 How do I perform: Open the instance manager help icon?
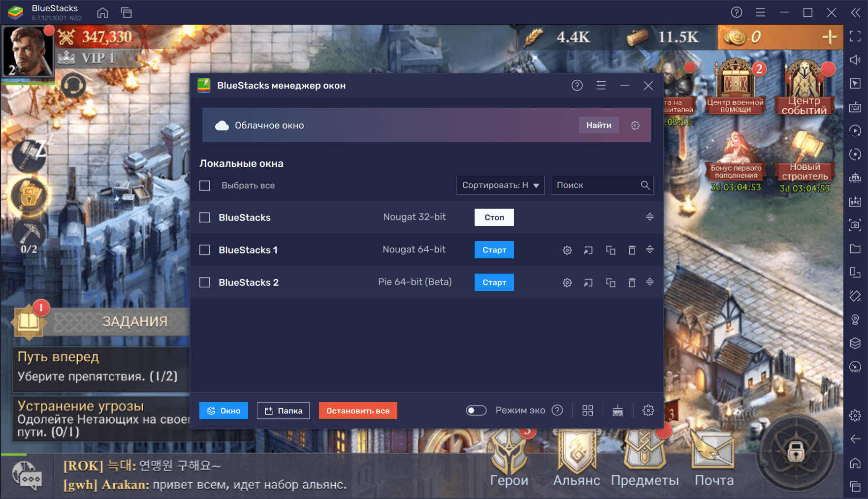[x=577, y=86]
